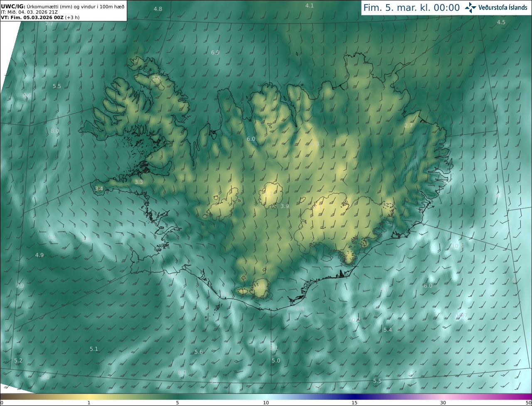Click the 3.3 value label on Snæfellsnes

click(x=139, y=182)
